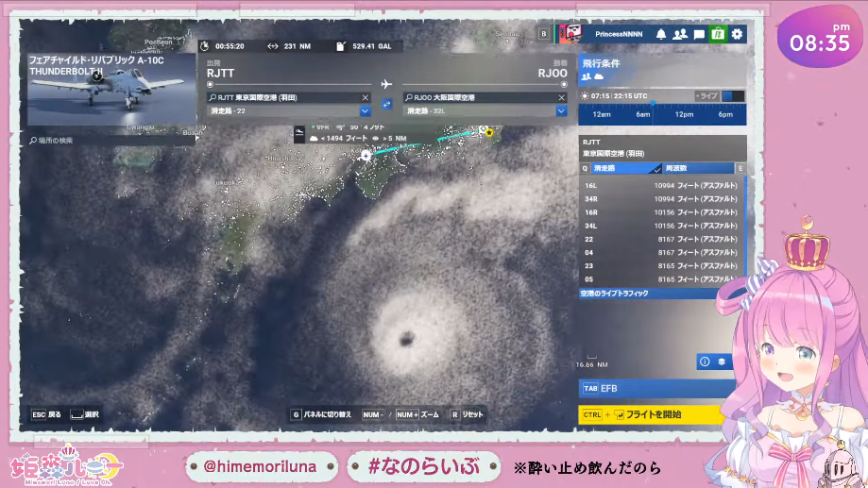Toggle the ライブ live time switch
The height and width of the screenshot is (488, 868).
pyautogui.click(x=733, y=95)
